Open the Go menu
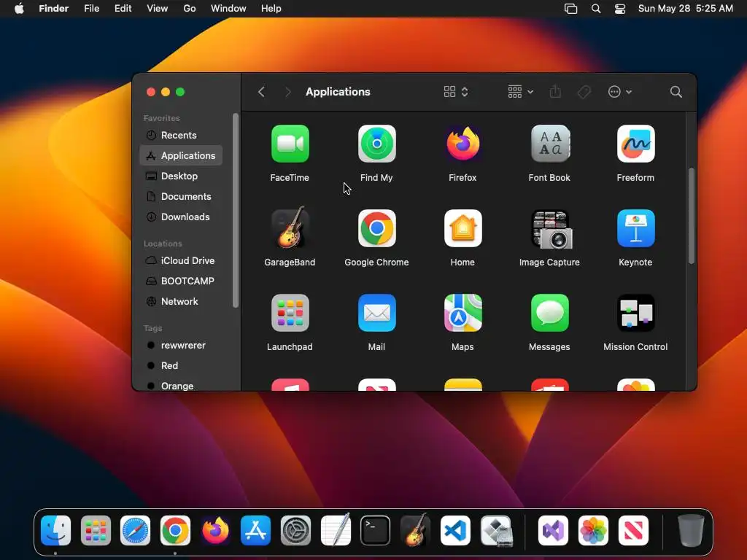This screenshot has width=747, height=560. coord(190,9)
